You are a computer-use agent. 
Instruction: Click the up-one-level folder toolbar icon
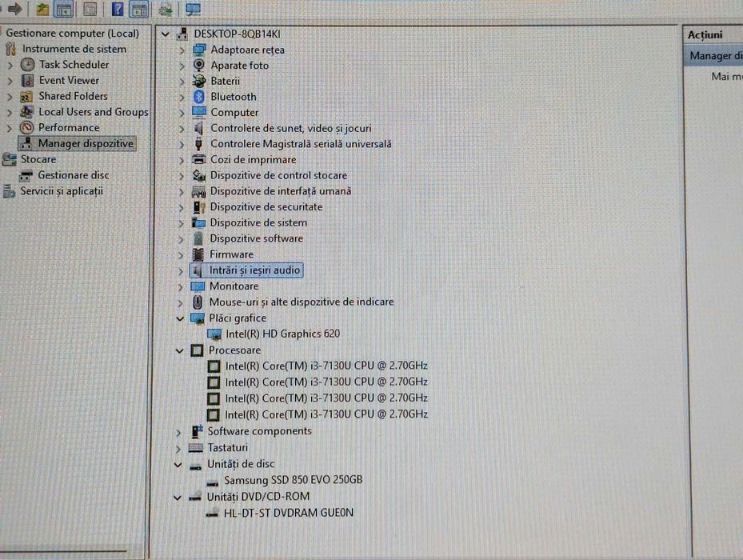click(42, 9)
